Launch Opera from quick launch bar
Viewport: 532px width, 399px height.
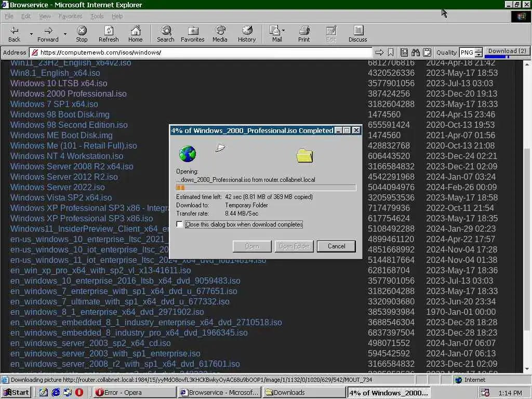tap(79, 392)
